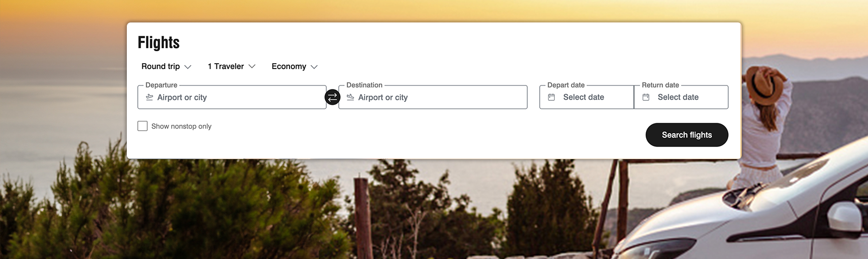Click the Flights heading
The image size is (868, 259).
(159, 43)
